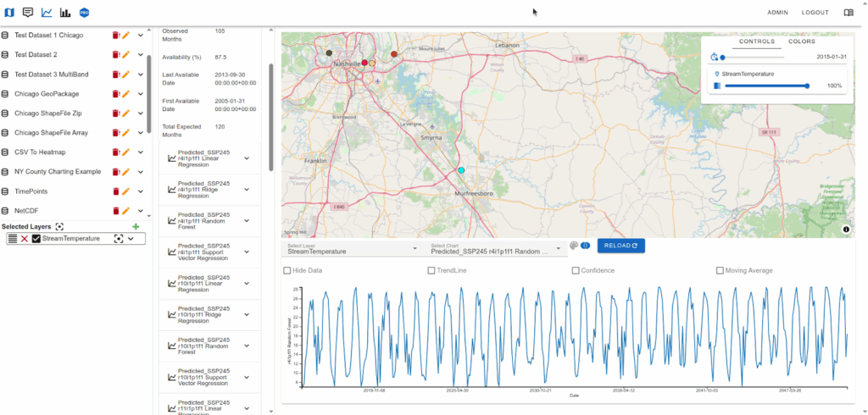Uncheck the StreamTemperature layer visibility checkbox
868x415 pixels.
(x=36, y=239)
